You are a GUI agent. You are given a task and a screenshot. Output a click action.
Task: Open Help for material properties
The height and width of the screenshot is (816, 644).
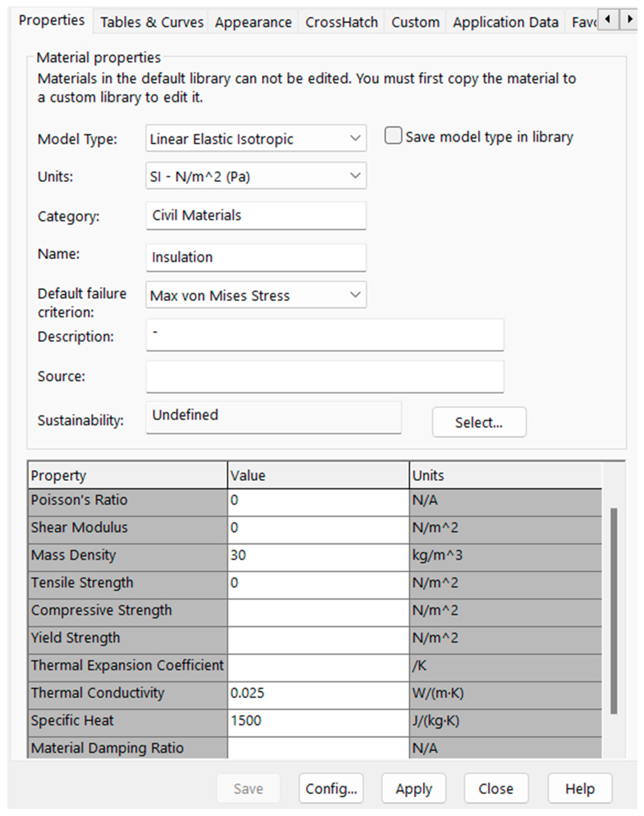[580, 789]
